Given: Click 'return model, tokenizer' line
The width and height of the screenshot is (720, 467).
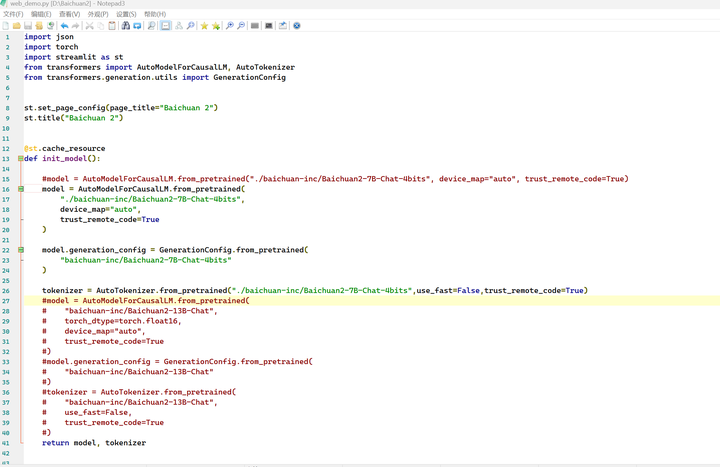Looking at the screenshot, I should (94, 443).
